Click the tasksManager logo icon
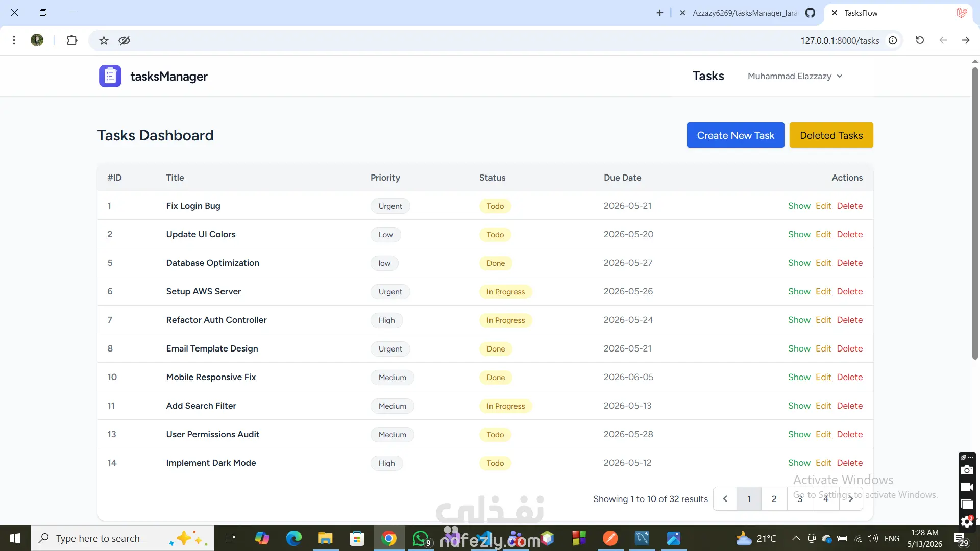 (110, 76)
